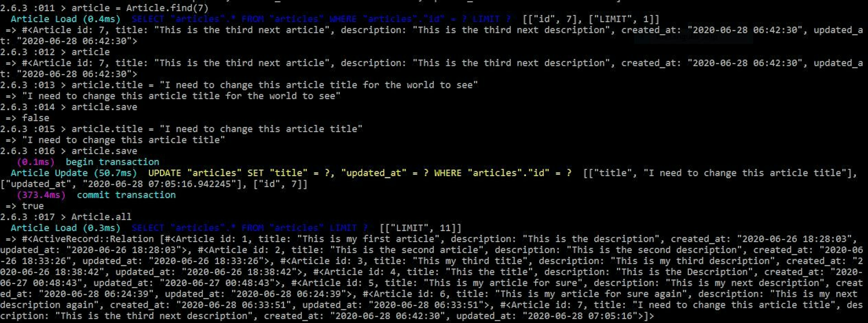Click the 'article.save' command at prompt :014
This screenshot has height=323, width=868.
tap(104, 107)
